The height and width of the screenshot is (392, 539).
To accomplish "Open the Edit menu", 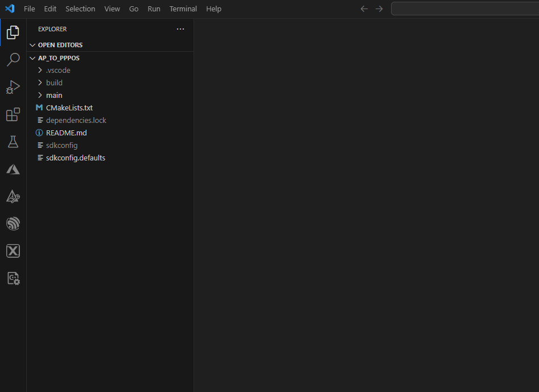I will pyautogui.click(x=50, y=9).
